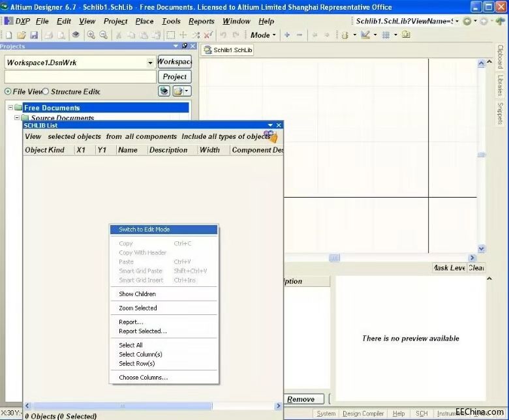Screen dimensions: 509x420
Task: Click the Workspace button
Action: pos(175,61)
